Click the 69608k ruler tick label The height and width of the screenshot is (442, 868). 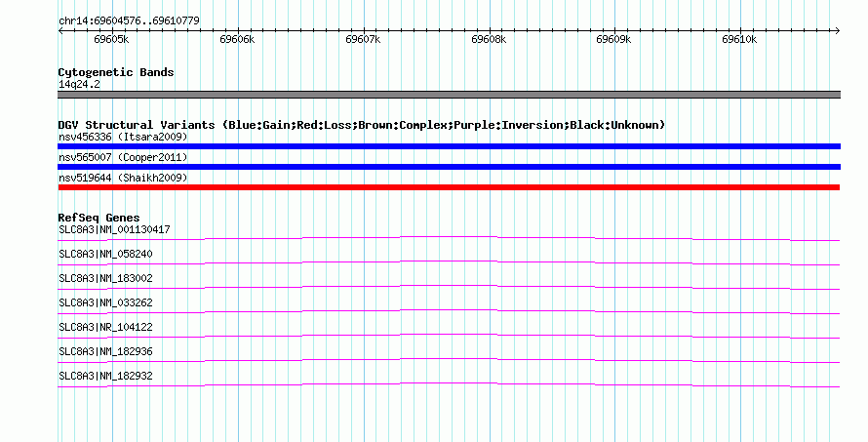tap(489, 39)
